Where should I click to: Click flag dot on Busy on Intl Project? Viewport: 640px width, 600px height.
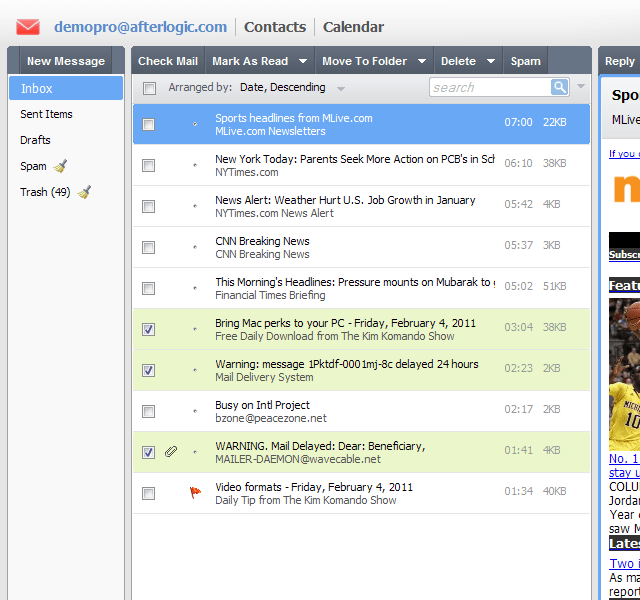[195, 411]
